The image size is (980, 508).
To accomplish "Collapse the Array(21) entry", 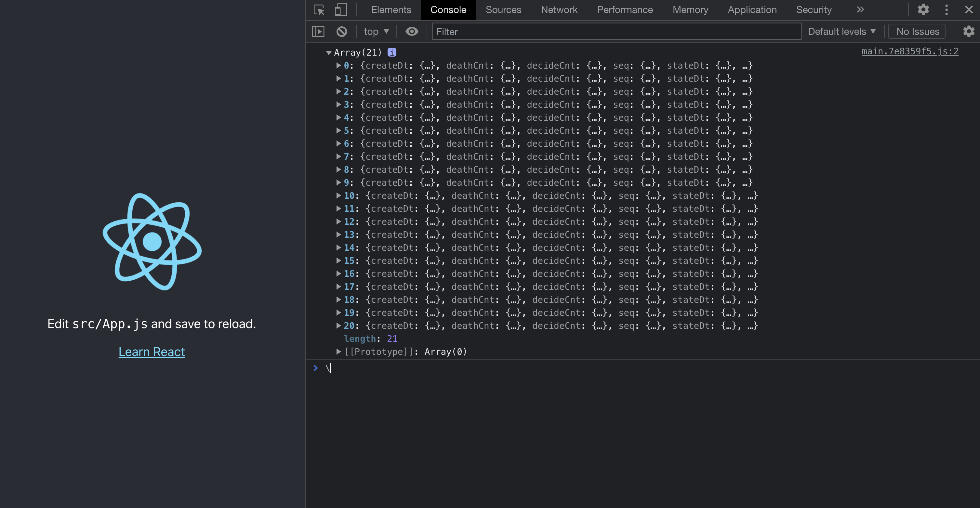I will pos(329,52).
